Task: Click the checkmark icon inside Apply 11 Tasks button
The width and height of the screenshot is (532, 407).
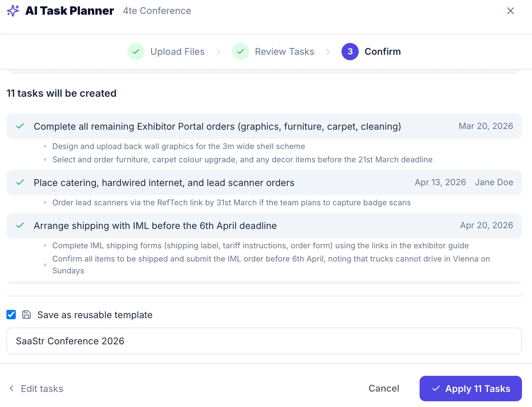Action: pos(435,388)
